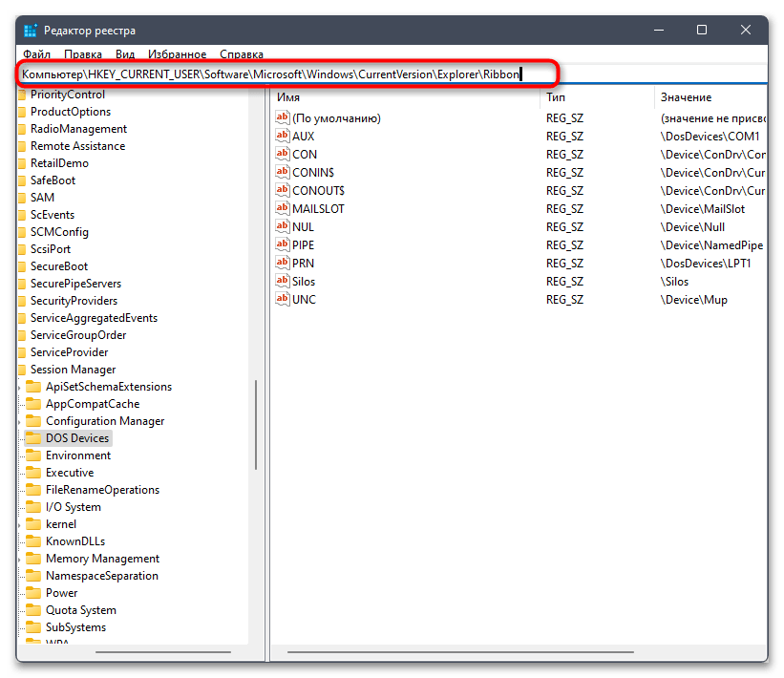Select the ScEvents key
This screenshot has width=784, height=678.
pos(53,215)
